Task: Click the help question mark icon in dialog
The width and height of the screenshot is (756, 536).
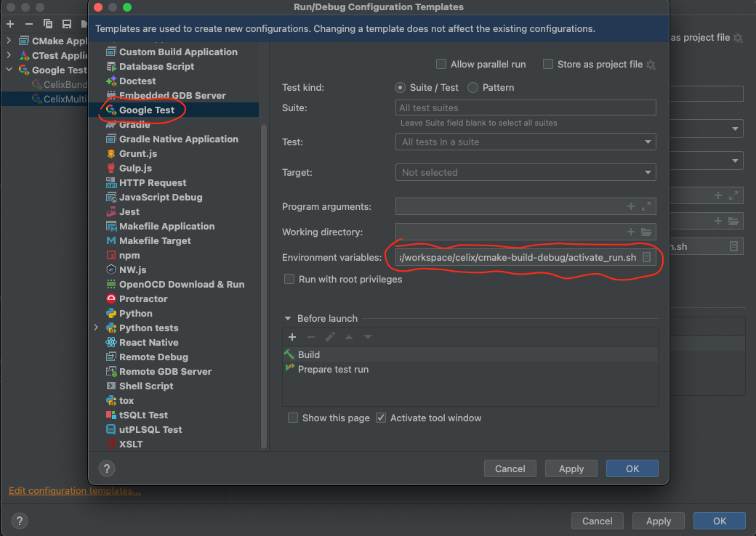Action: coord(106,468)
